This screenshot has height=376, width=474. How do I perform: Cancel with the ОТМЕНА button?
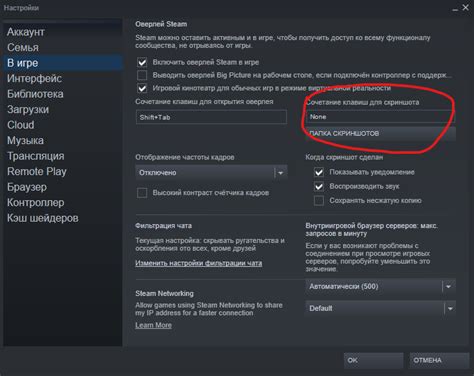pyautogui.click(x=439, y=360)
